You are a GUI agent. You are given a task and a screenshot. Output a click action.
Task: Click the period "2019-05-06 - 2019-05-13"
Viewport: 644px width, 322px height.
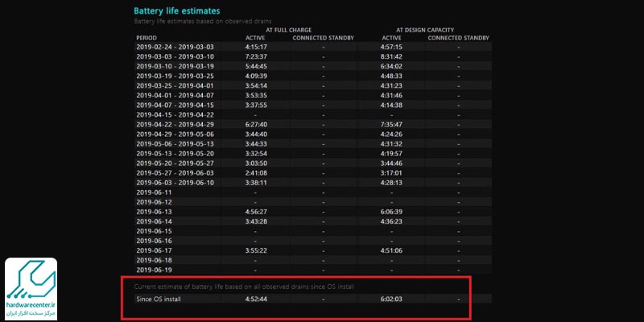[x=175, y=144]
